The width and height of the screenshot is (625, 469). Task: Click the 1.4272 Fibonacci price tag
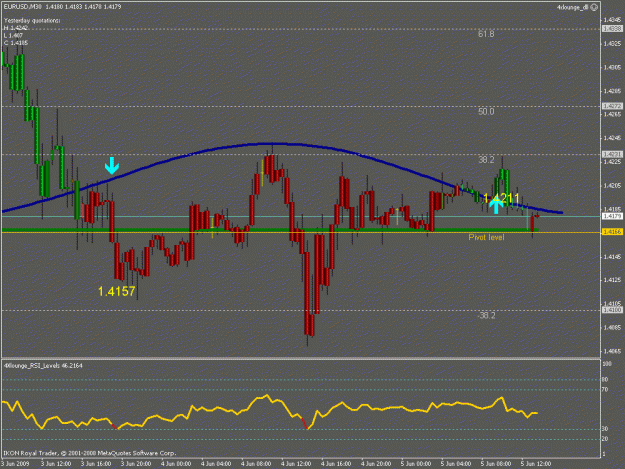tap(612, 106)
